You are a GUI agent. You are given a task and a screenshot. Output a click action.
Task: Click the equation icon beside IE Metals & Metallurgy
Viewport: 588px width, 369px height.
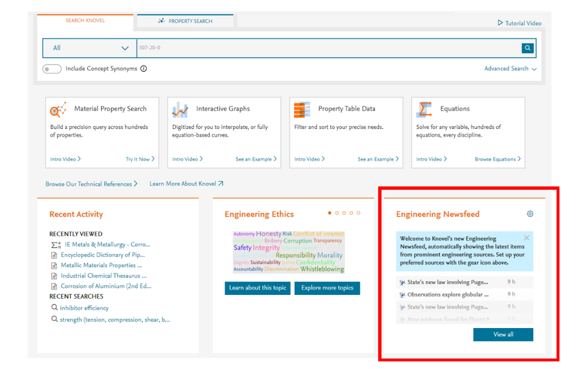point(56,245)
